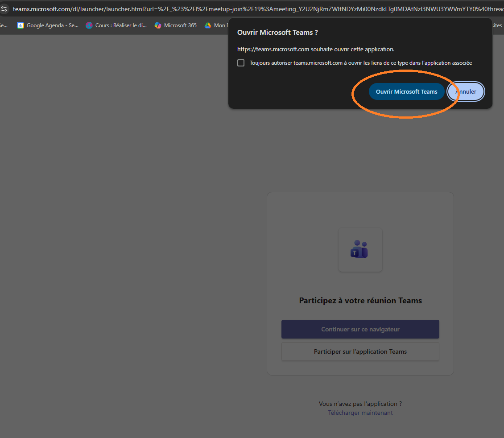The width and height of the screenshot is (504, 438).
Task: Click the Ouvrir Microsoft Teams button
Action: [406, 91]
